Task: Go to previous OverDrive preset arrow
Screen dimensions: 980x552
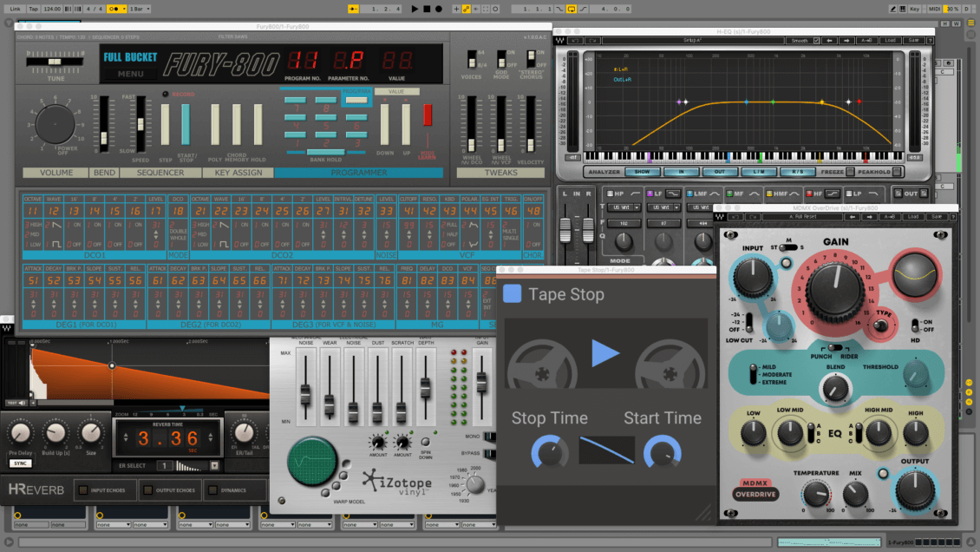Action: 853,217
